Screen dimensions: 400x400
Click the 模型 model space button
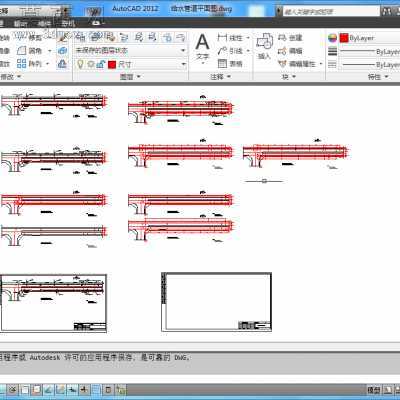pos(373,389)
